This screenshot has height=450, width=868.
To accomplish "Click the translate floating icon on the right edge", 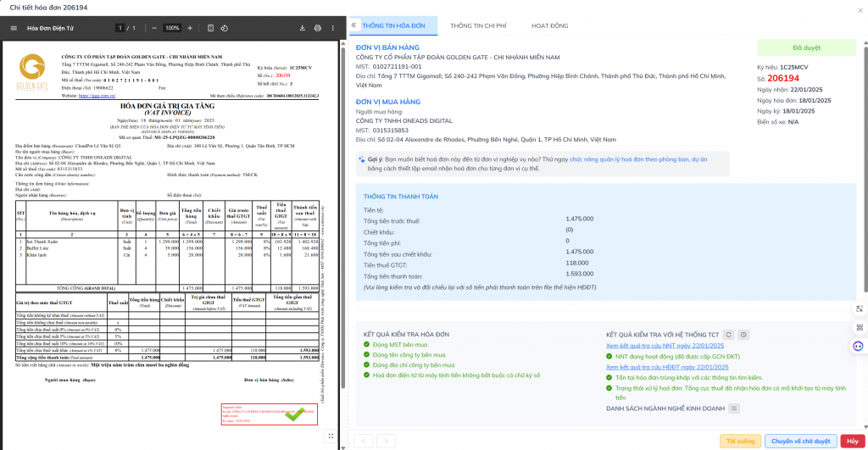I will [x=860, y=308].
